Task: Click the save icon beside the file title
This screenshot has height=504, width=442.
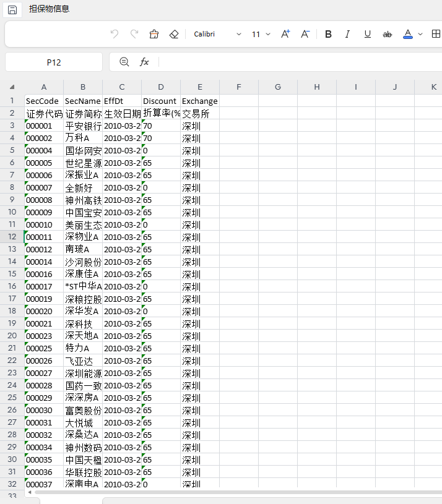Action: (12, 10)
